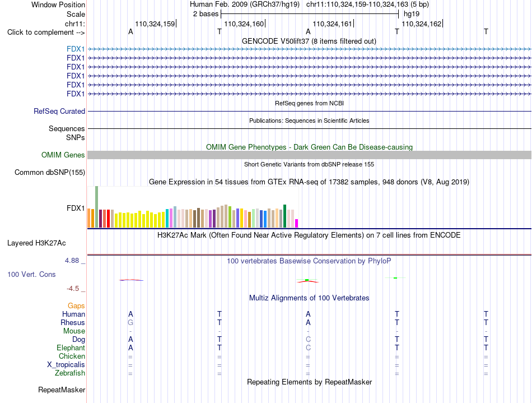Viewport: 532px width, 403px height.
Task: Click the orange Gaps row label
Action: click(x=76, y=306)
